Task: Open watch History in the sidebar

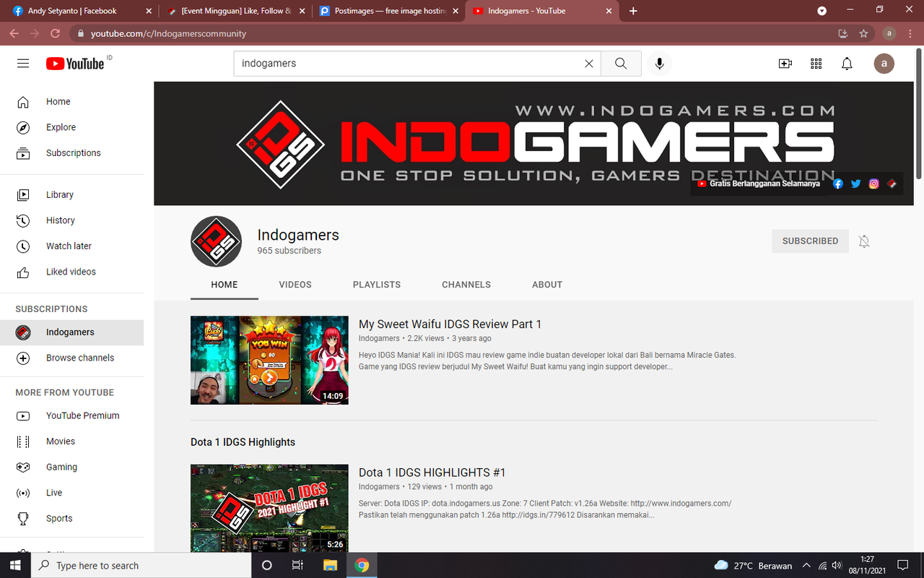Action: point(72,220)
